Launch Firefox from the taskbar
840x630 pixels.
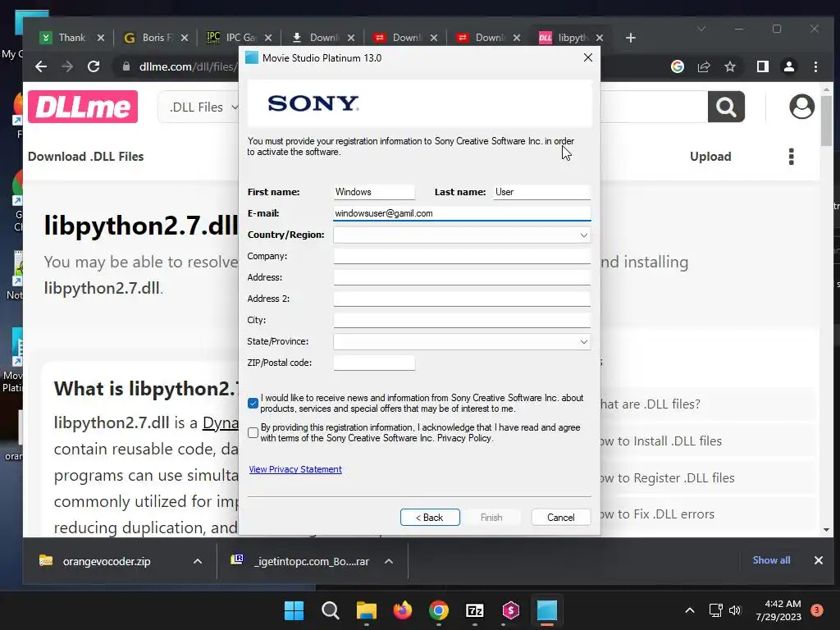pos(402,610)
